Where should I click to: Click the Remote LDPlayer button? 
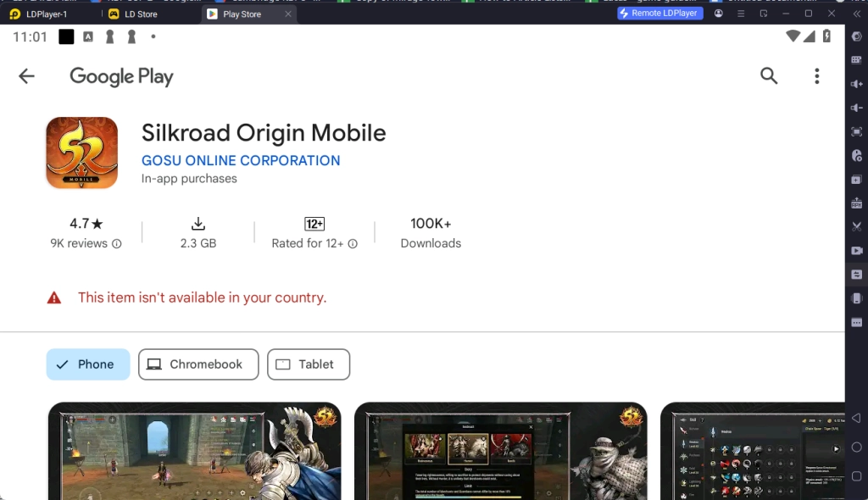click(659, 14)
